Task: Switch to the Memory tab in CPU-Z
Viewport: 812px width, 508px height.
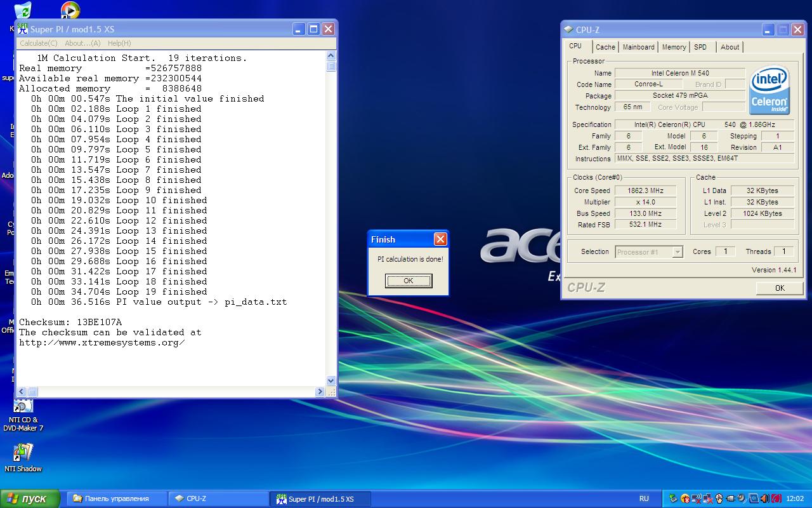Action: click(674, 47)
